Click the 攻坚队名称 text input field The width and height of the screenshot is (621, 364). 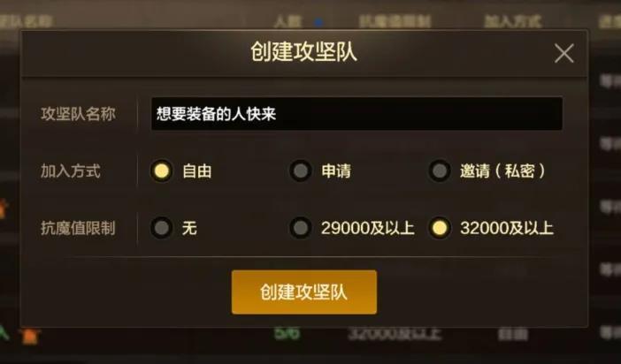pyautogui.click(x=356, y=114)
